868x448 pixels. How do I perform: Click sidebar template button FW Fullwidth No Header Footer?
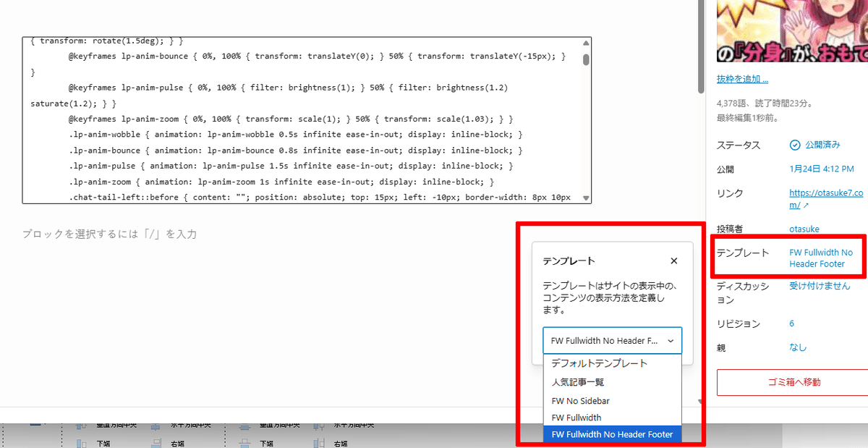[x=822, y=258]
